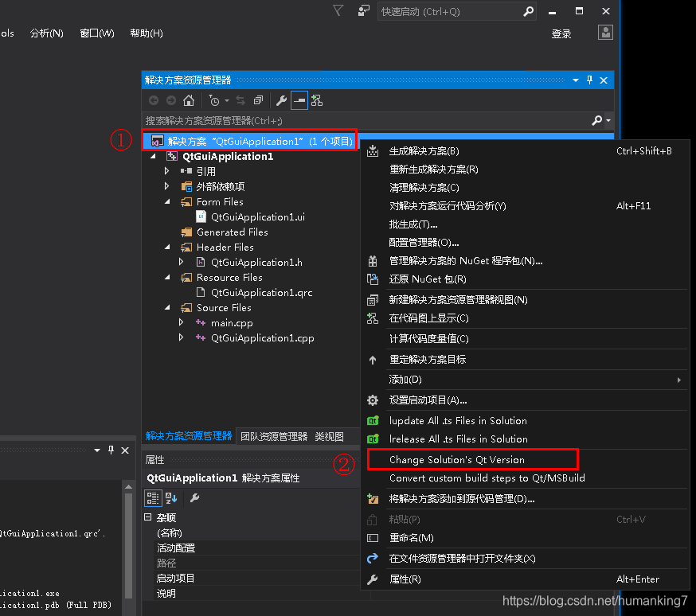Collapse the Header Files folder

(x=167, y=247)
